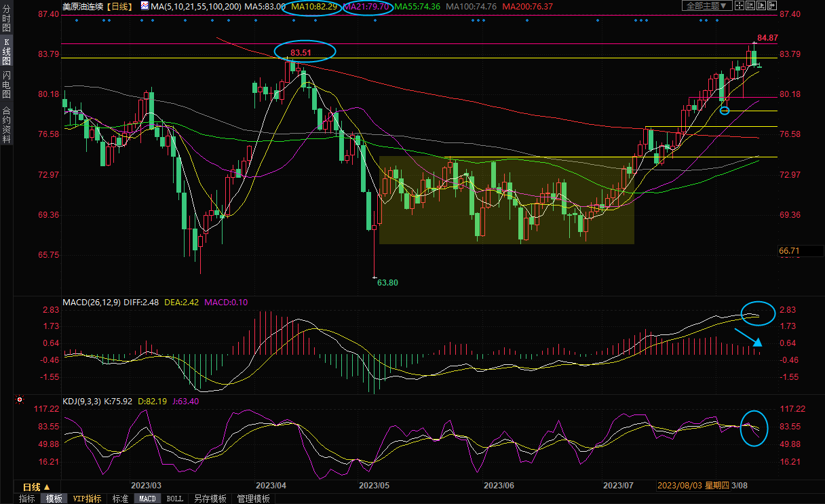Click the 管理模板 button

253,499
